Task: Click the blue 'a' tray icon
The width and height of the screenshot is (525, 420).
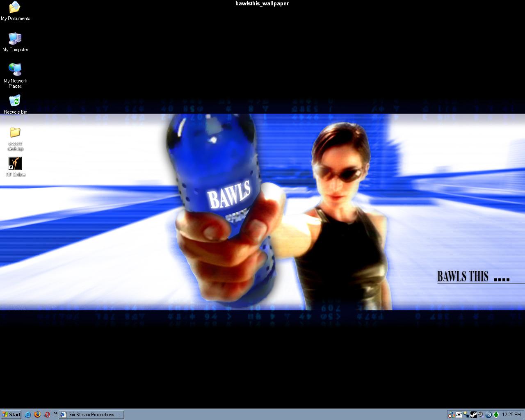Action: click(488, 415)
